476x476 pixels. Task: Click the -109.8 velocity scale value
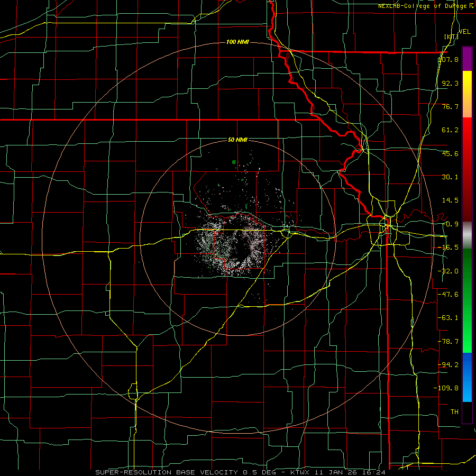coord(446,388)
